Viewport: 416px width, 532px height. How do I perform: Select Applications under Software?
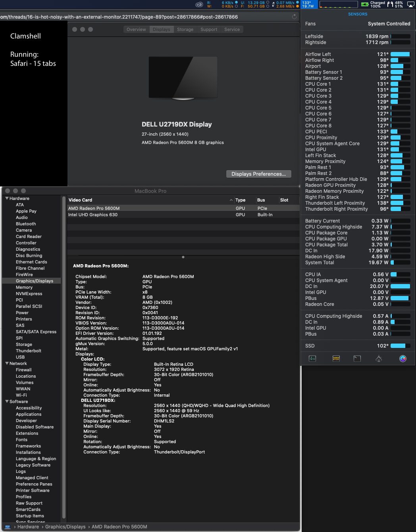click(29, 414)
